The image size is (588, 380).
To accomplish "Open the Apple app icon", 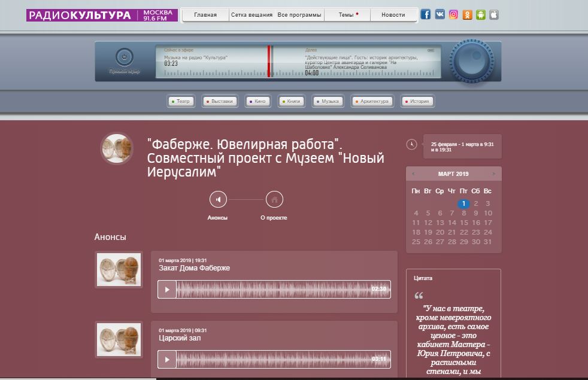I will (494, 15).
